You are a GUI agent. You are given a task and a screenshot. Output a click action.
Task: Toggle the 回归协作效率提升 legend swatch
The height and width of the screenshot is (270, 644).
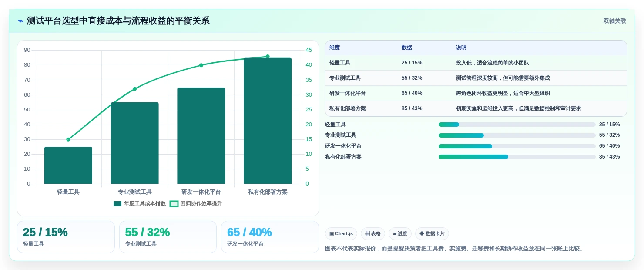point(174,203)
